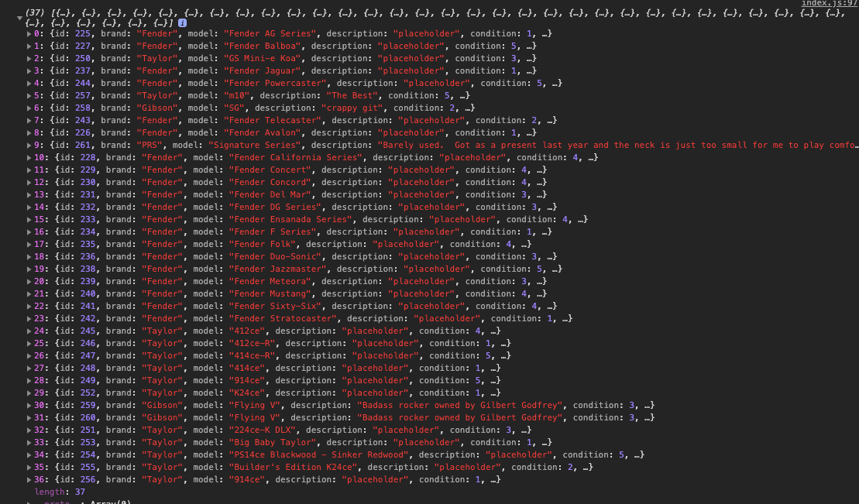Expand item 7 Fender Telecaster
Screen dimensions: 859x504
(x=29, y=121)
